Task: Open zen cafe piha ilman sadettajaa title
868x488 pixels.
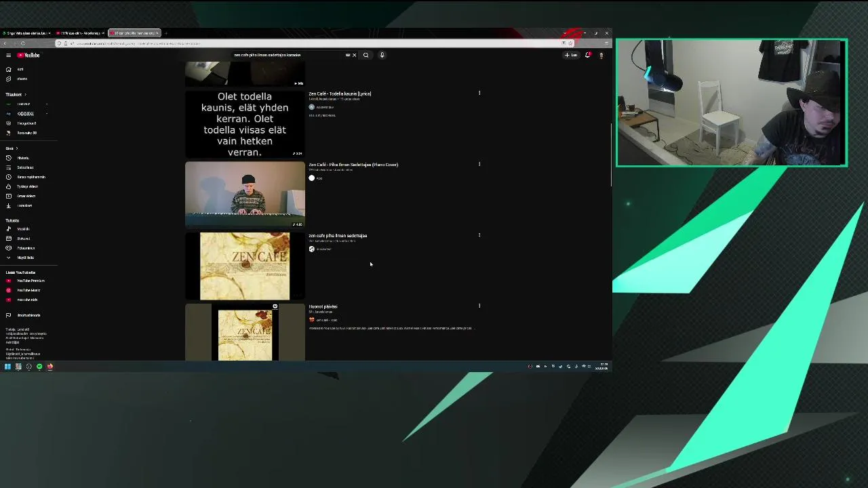Action: [x=338, y=236]
